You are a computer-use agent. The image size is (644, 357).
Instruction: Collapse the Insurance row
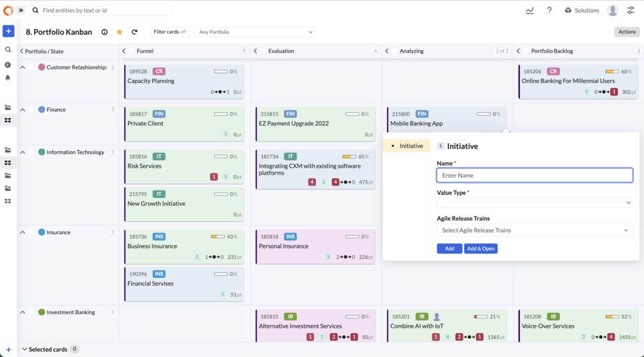[x=23, y=232]
